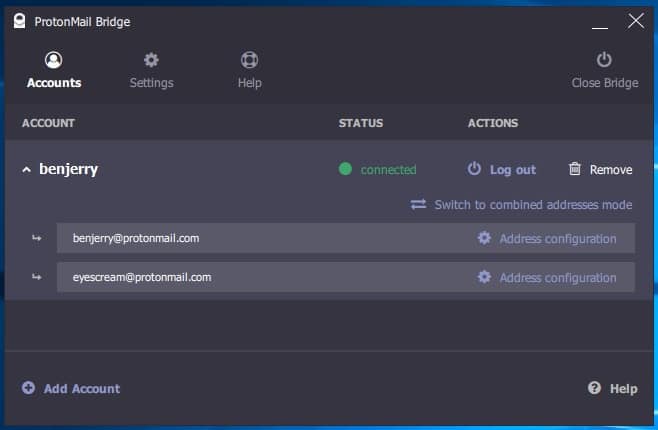Select the benjerry@protonmail.com address text
This screenshot has height=430, width=658.
[x=136, y=238]
